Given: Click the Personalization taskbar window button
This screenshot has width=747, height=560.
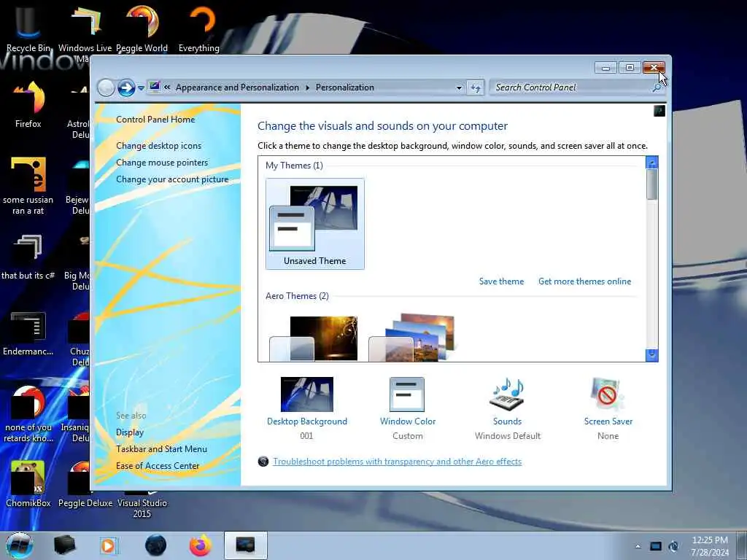Looking at the screenshot, I should [245, 545].
